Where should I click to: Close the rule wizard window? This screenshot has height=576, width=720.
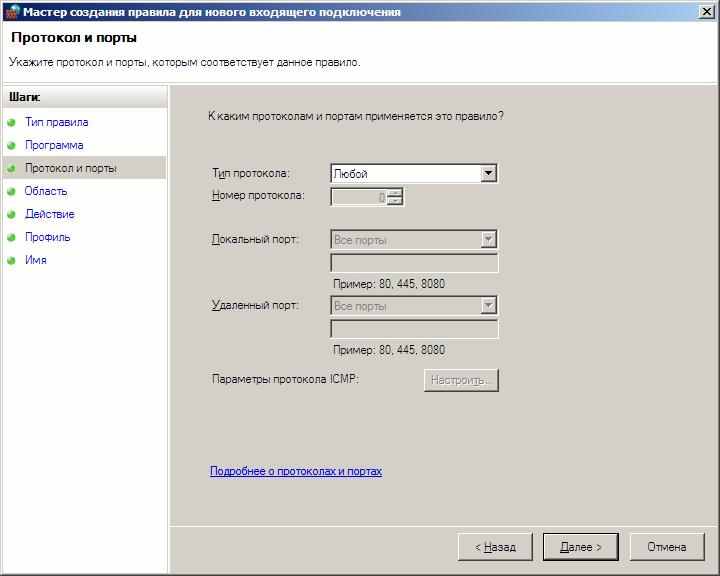pos(706,11)
